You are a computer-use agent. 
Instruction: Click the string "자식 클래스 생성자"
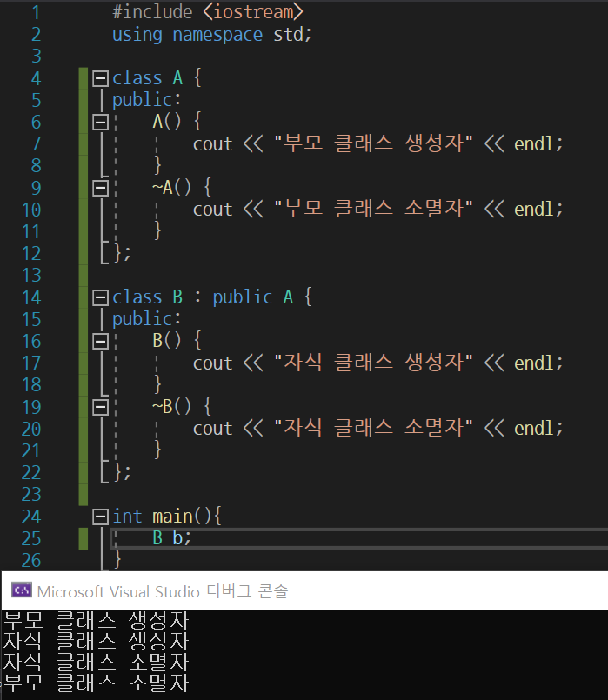(x=373, y=363)
